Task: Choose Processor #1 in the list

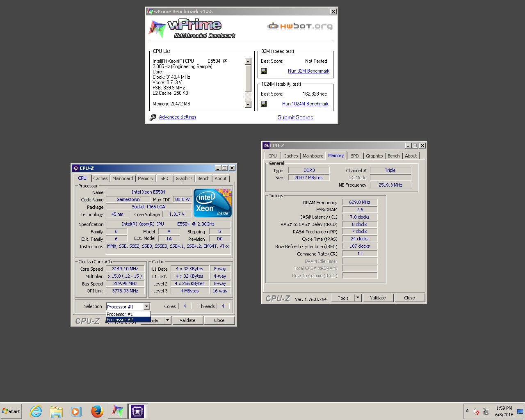Action: tap(128, 314)
